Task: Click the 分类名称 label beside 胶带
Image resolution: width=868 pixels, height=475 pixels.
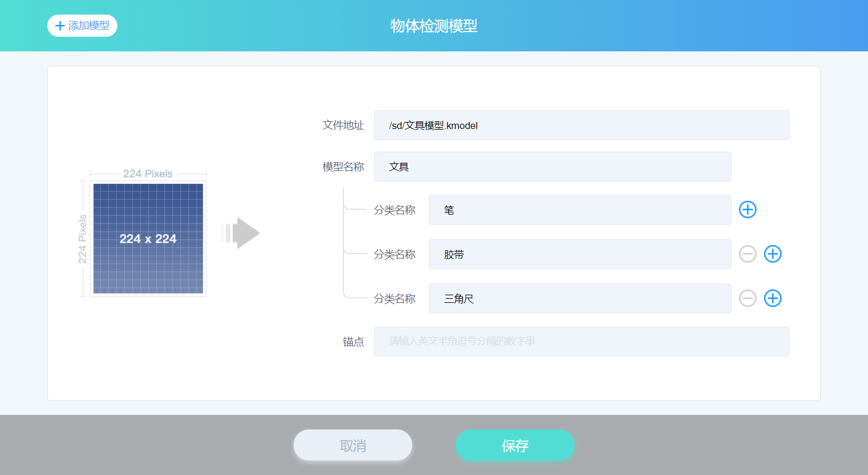Action: point(395,254)
